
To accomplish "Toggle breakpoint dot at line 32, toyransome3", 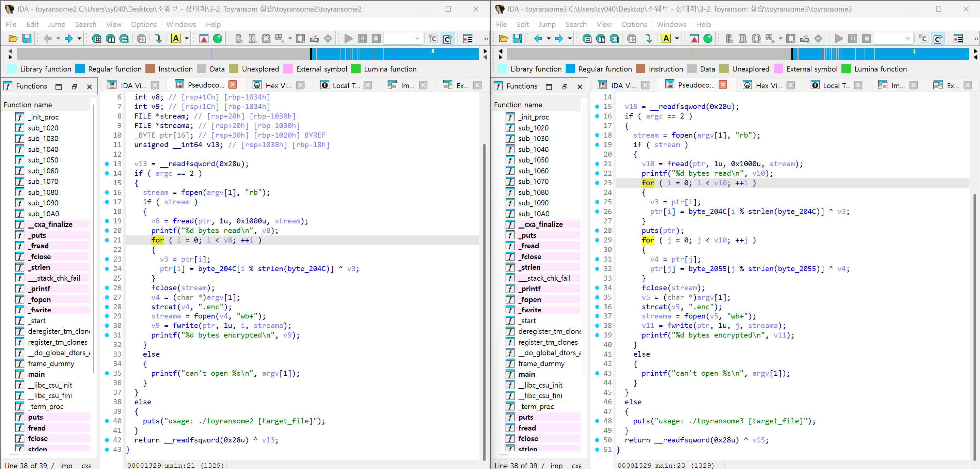I will tap(597, 268).
